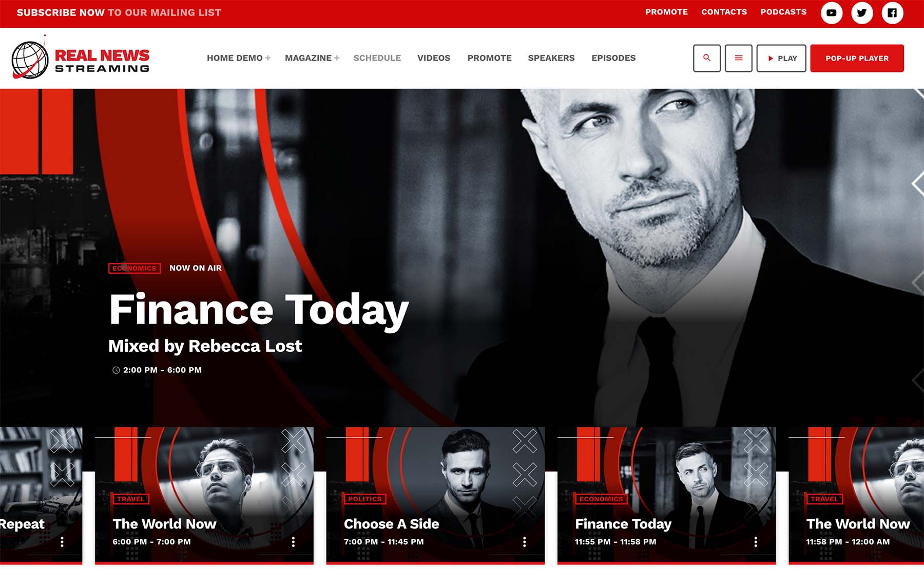
Task: Open options dots on the Repeat card
Action: point(62,541)
